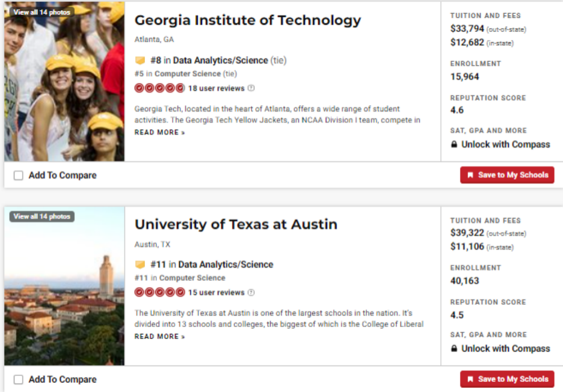
Task: Expand READ MORE for Georgia Tech description
Action: 159,132
